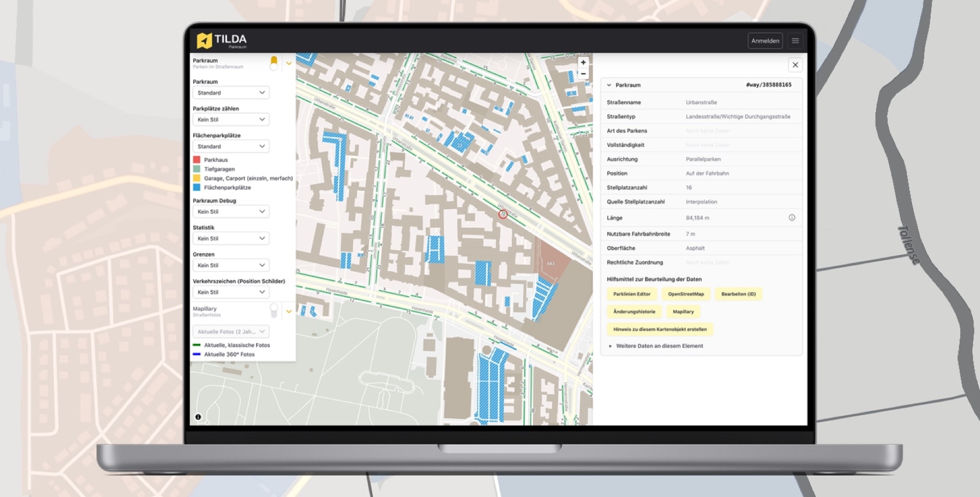Collapse the Mapillary category chevron
Screen dimensions: 980x497
(x=289, y=312)
